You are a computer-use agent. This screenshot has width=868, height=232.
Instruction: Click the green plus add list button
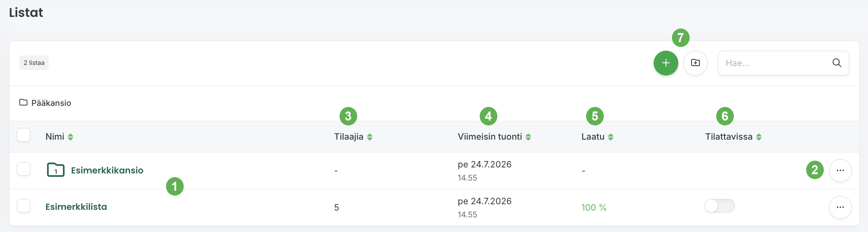(x=666, y=63)
